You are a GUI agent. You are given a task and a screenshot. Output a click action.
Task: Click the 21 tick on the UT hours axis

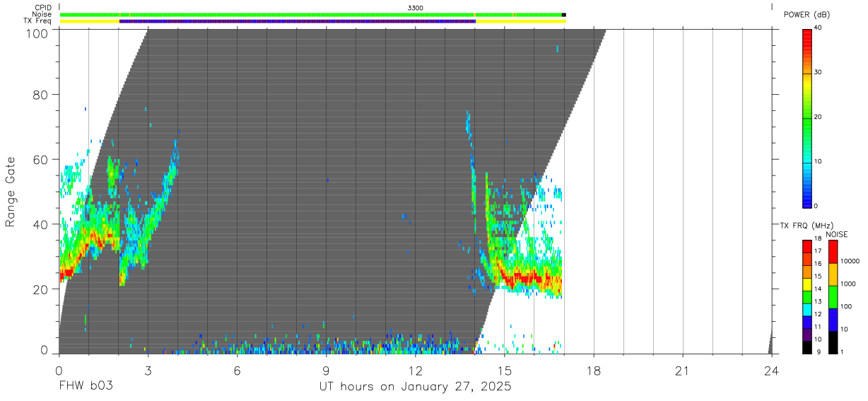[x=683, y=370]
